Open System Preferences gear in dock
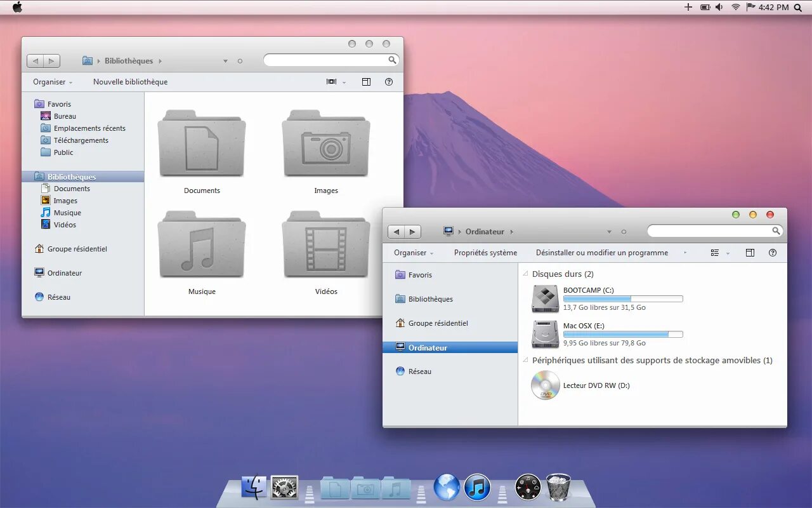This screenshot has height=508, width=812. [284, 487]
